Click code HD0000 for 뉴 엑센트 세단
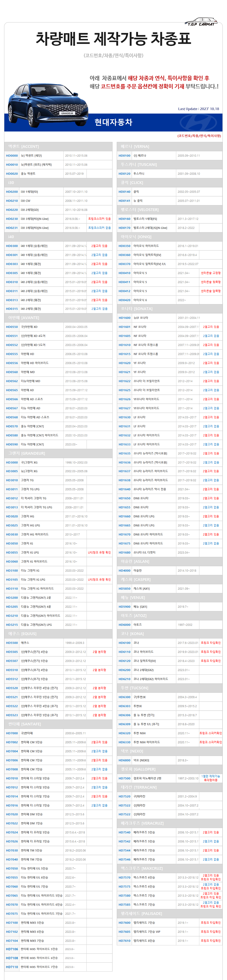 tap(12, 156)
